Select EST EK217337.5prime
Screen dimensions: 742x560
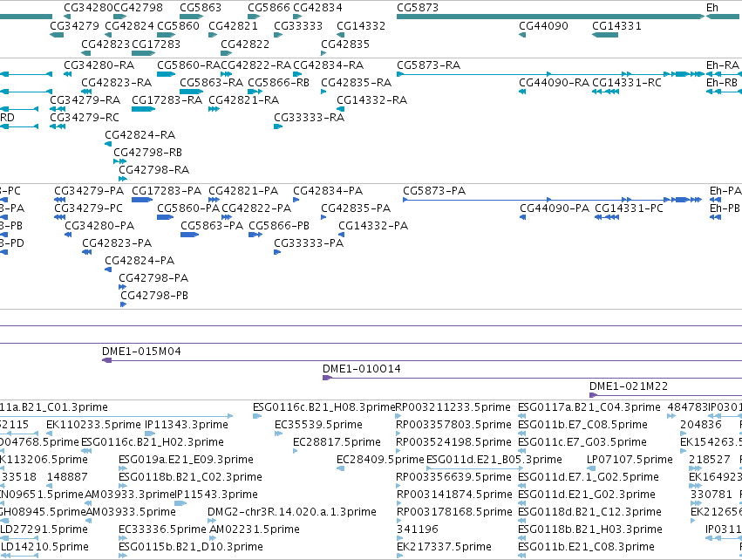[444, 547]
